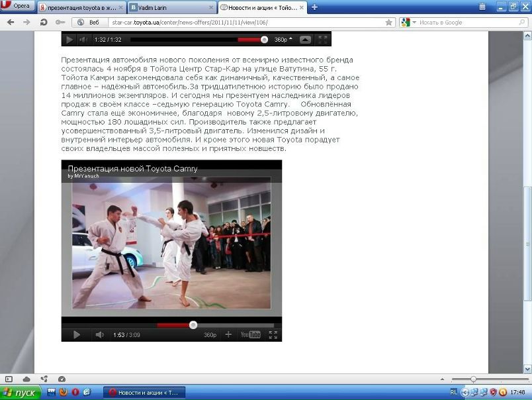The image size is (532, 400).
Task: Toggle the Opera panels sidebar button
Action: (x=9, y=379)
